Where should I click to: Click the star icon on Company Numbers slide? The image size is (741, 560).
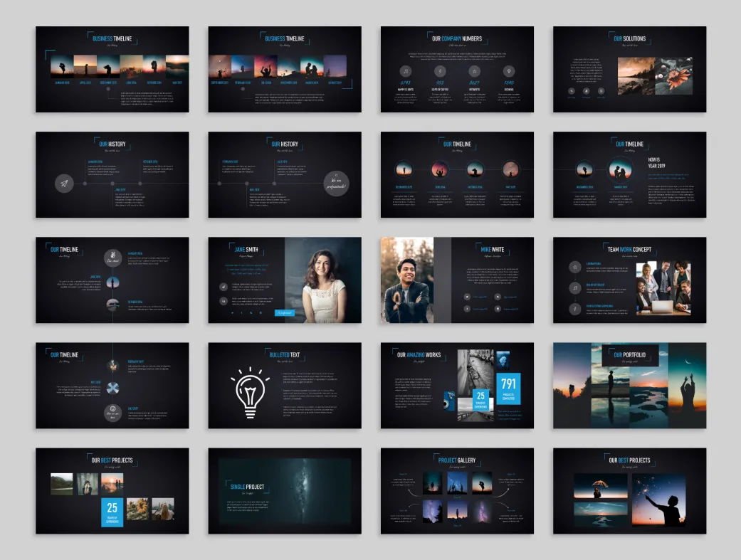point(474,71)
